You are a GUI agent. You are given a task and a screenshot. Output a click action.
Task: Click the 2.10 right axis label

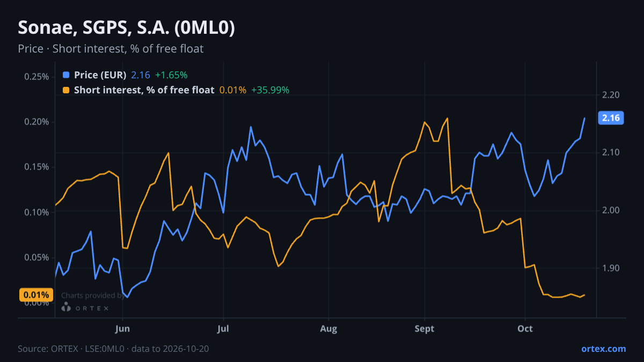coord(611,153)
